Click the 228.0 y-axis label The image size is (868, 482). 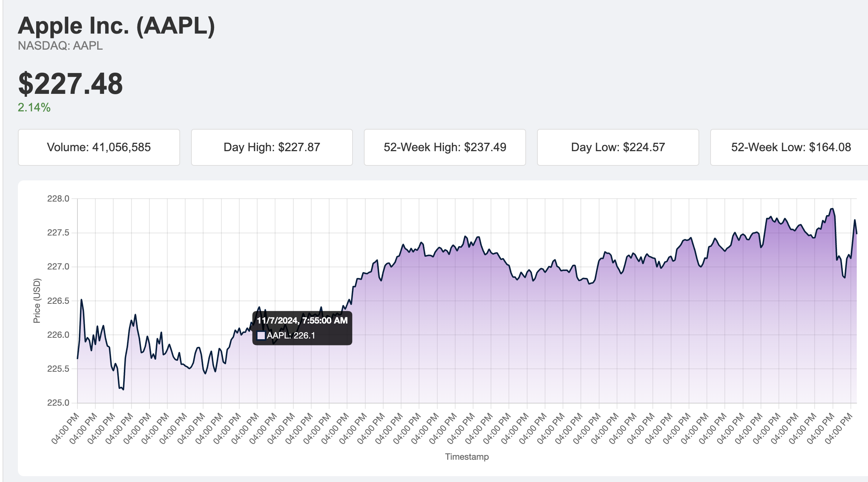click(58, 199)
